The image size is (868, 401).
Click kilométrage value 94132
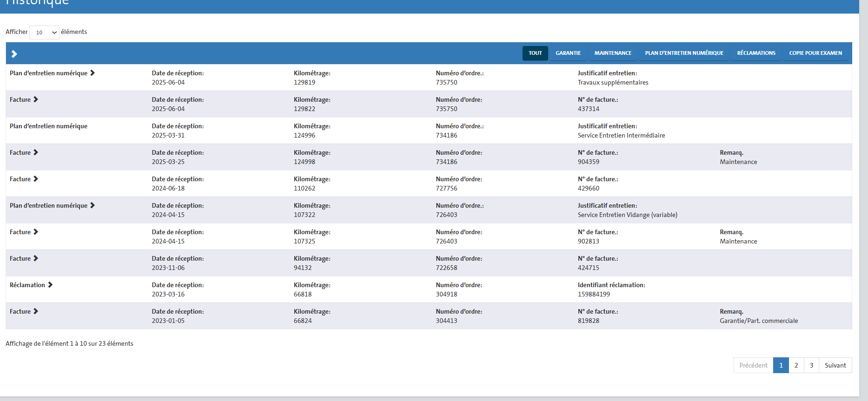coord(303,268)
